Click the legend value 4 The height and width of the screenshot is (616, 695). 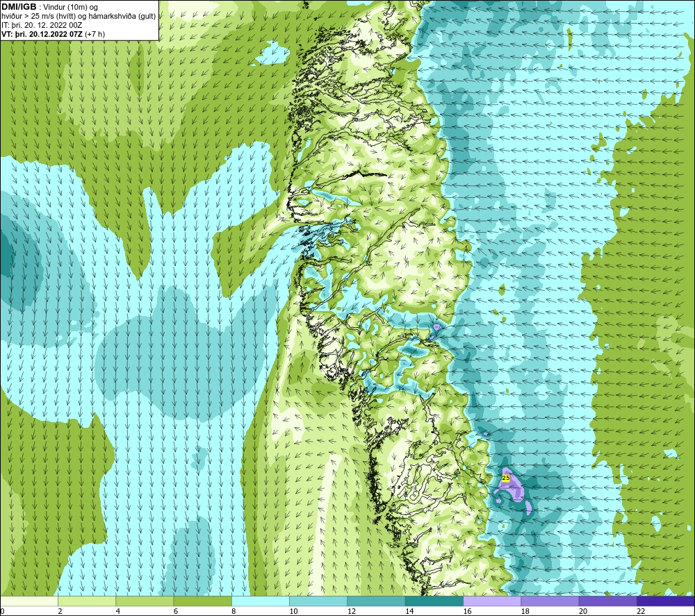click(x=118, y=611)
